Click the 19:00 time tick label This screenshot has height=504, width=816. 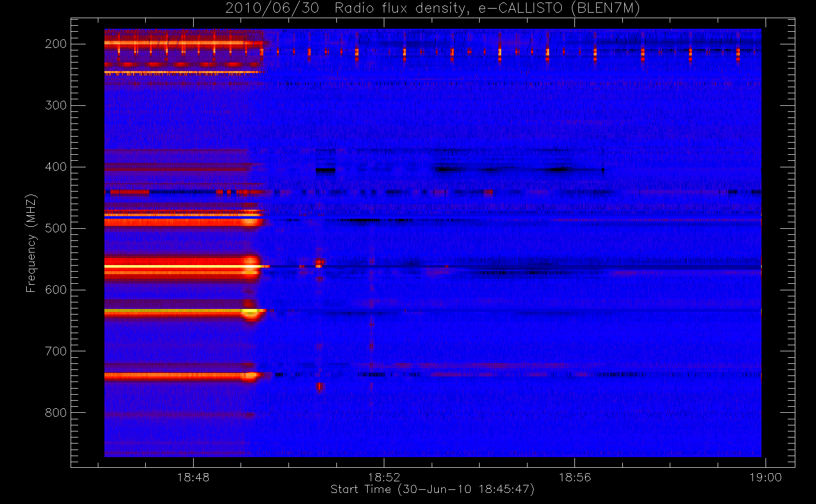point(766,477)
